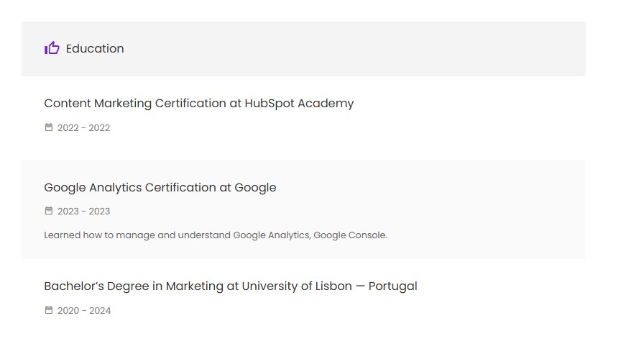The width and height of the screenshot is (644, 362).
Task: Select the Education section heading text
Action: pyautogui.click(x=95, y=48)
